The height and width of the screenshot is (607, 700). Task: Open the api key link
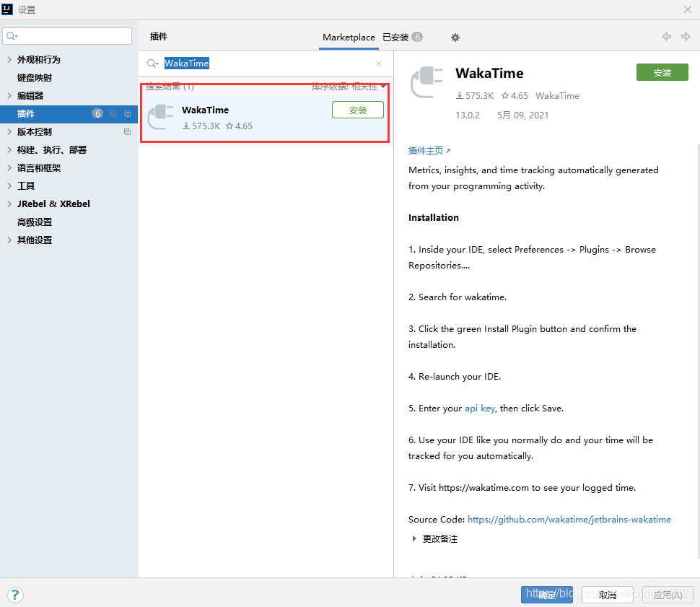(x=479, y=409)
